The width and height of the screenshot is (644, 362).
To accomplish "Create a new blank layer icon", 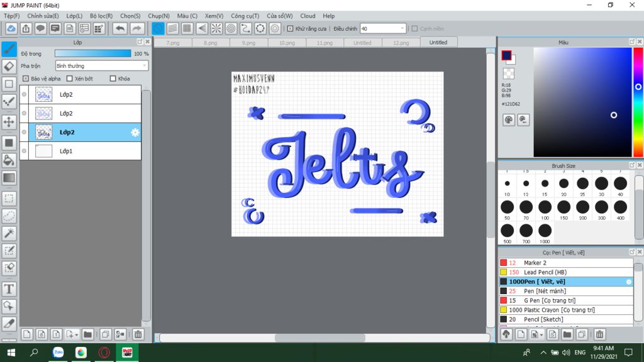I will pyautogui.click(x=26, y=334).
